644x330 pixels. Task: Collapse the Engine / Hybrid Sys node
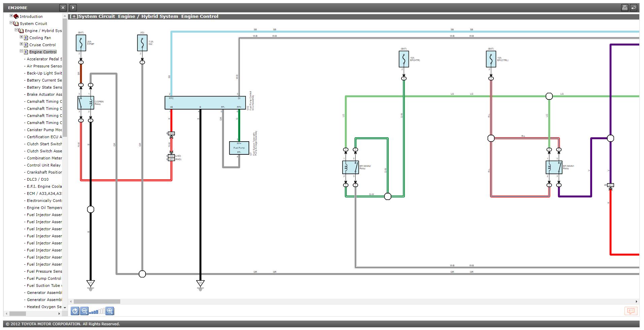[x=16, y=30]
